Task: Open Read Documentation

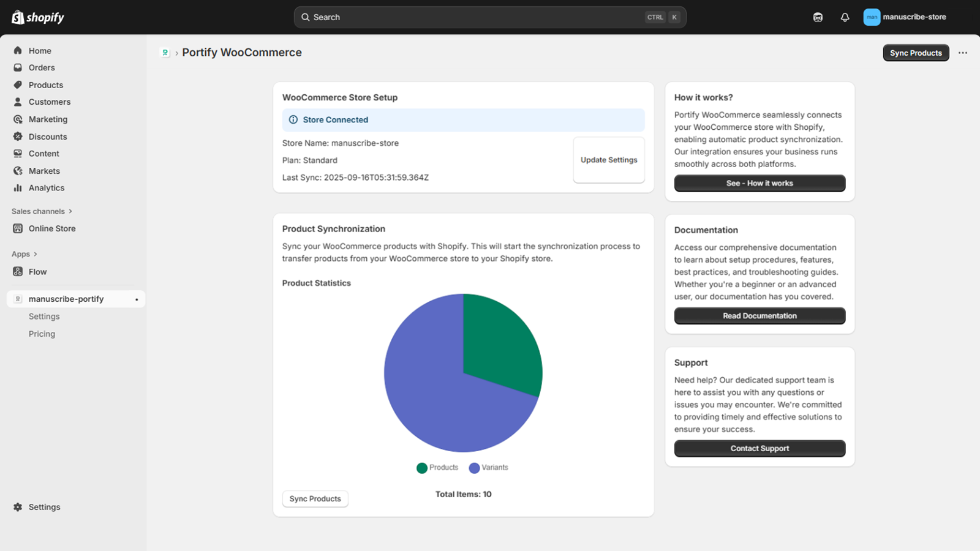Action: [x=759, y=315]
